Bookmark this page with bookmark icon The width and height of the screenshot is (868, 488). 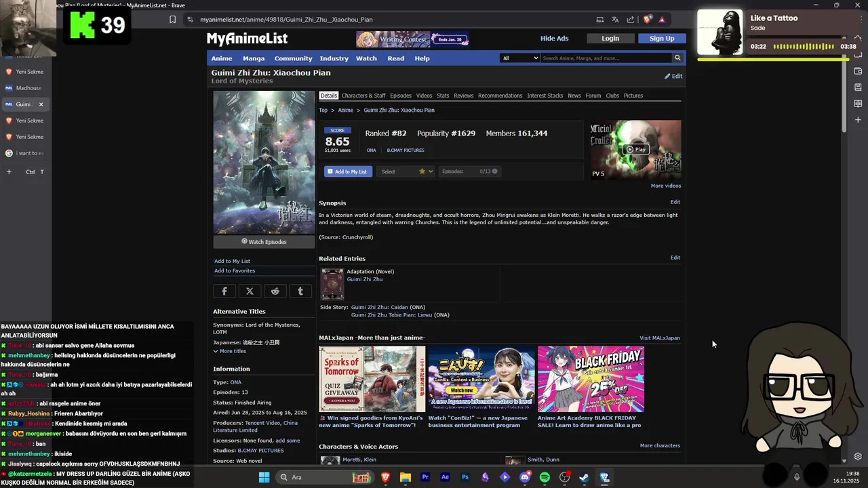tap(172, 20)
